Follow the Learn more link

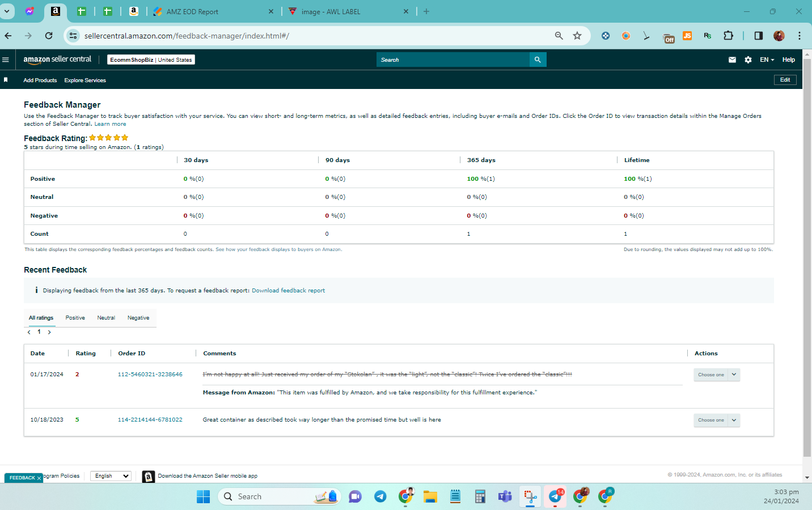click(x=110, y=124)
